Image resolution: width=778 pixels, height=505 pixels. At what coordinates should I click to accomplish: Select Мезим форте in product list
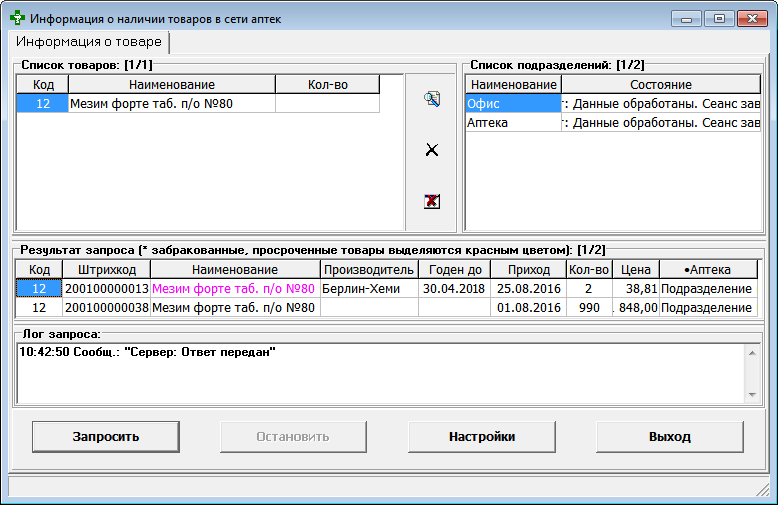170,104
